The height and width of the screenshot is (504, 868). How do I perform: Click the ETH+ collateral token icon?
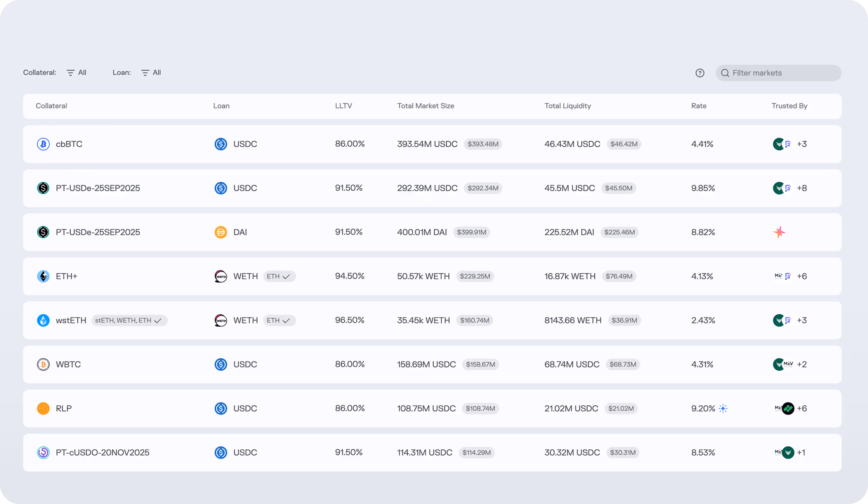(x=43, y=276)
